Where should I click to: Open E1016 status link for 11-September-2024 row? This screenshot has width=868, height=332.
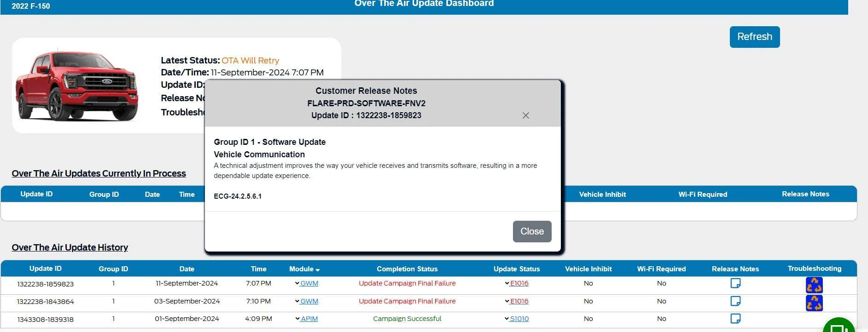coord(519,283)
